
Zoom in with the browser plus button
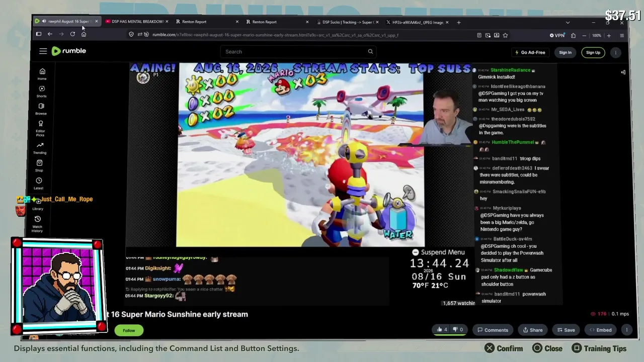(x=609, y=36)
